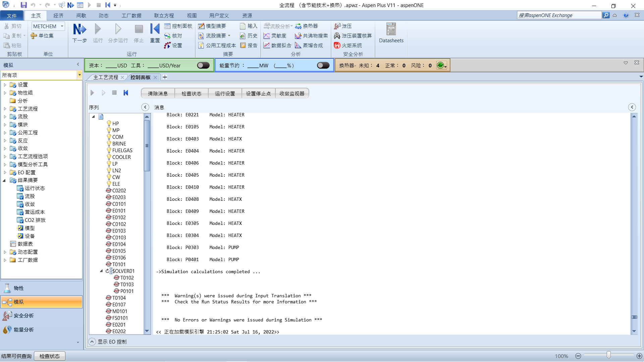The image size is (644, 362).
Task: Click the Next (下一步) ribbon icon
Action: [x=79, y=29]
